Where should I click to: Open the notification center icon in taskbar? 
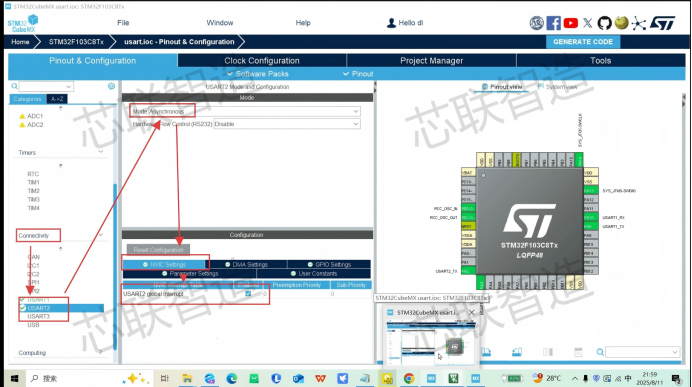tap(676, 379)
